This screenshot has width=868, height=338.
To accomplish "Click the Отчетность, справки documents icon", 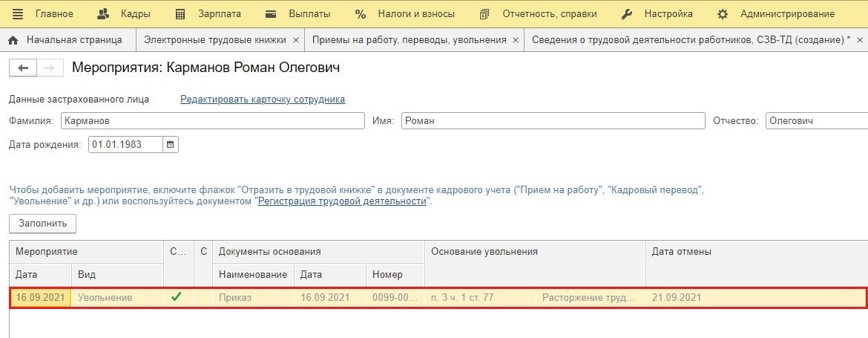I will pyautogui.click(x=484, y=14).
